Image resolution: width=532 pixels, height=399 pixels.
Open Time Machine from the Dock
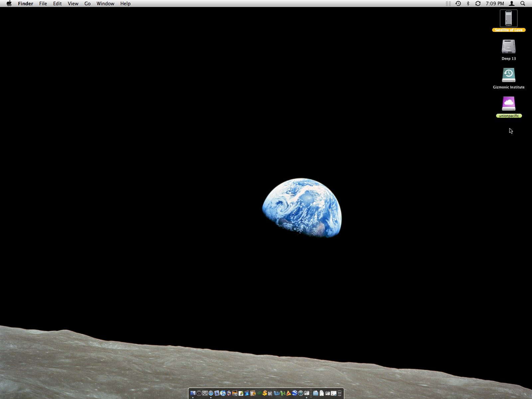point(301,393)
